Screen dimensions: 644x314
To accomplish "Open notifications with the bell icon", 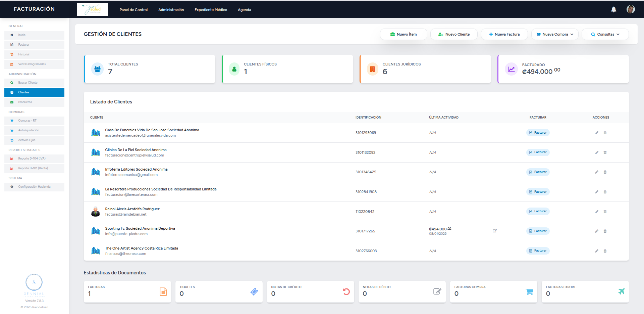I will click(x=614, y=9).
